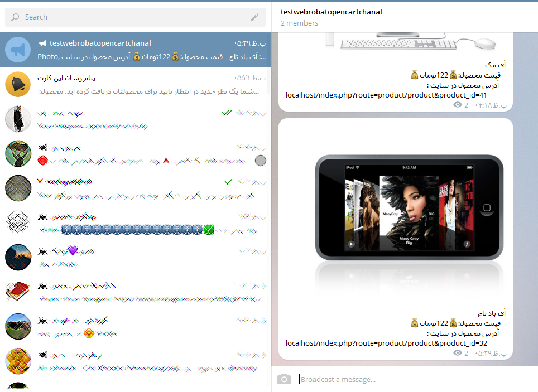
Task: Open the product_id=32 localhost link
Action: coord(386,343)
